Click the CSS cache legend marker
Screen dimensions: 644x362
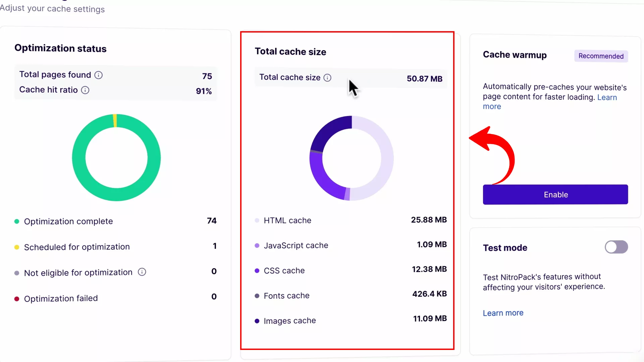(x=257, y=270)
